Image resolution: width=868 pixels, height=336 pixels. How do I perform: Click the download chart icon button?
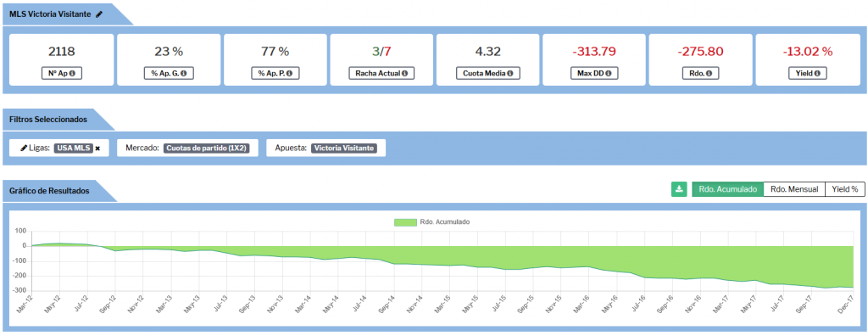pyautogui.click(x=679, y=189)
